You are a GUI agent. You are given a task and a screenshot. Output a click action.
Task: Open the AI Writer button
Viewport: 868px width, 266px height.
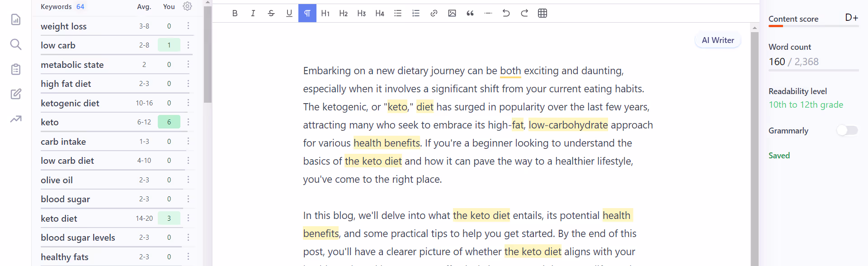717,40
